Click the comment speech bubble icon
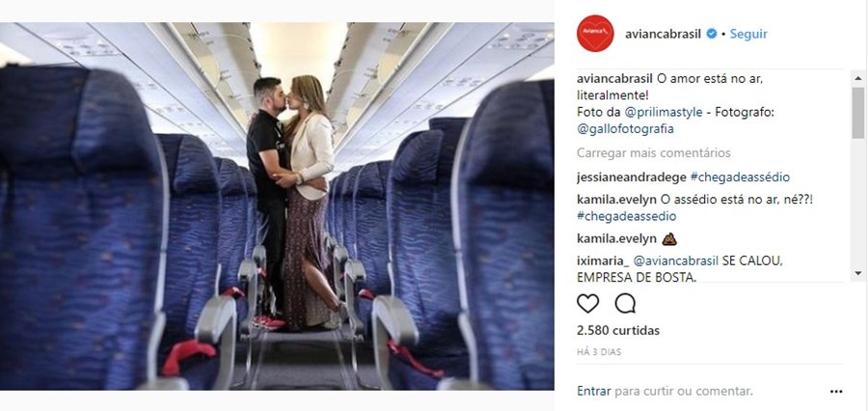The image size is (868, 411). point(625,304)
